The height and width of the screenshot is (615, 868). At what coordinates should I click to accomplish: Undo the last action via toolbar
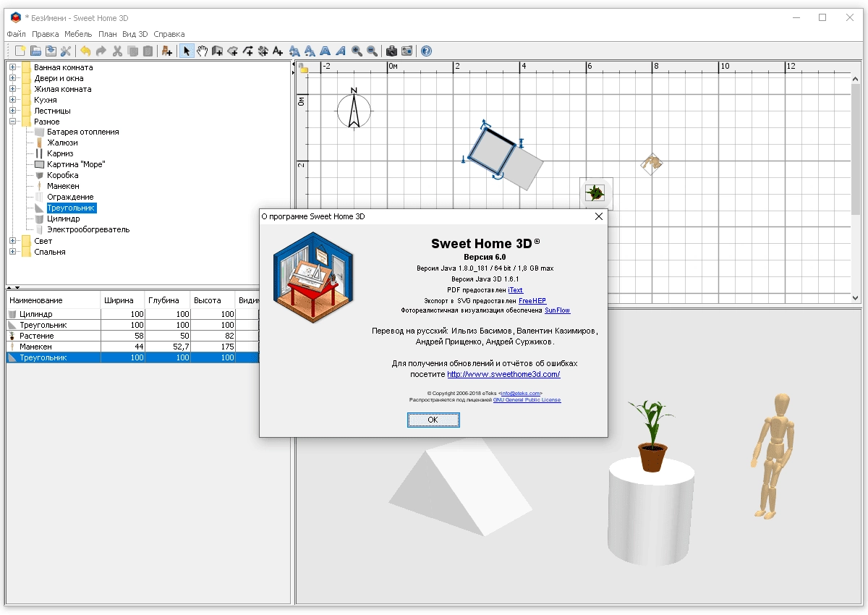pyautogui.click(x=85, y=51)
